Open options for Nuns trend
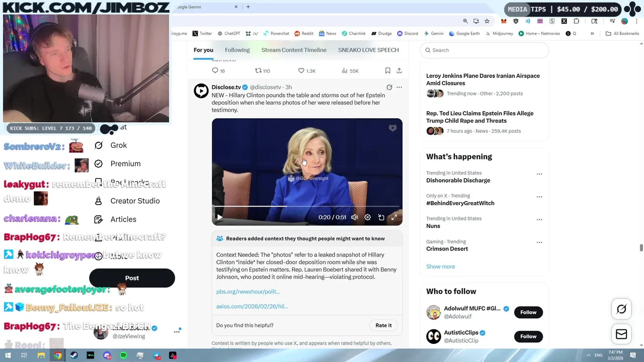Image resolution: width=644 pixels, height=362 pixels. (539, 220)
